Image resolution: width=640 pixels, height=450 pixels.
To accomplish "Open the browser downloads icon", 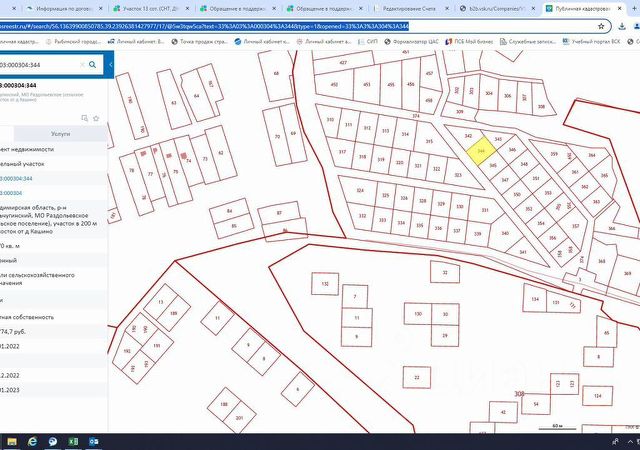I will click(x=622, y=26).
